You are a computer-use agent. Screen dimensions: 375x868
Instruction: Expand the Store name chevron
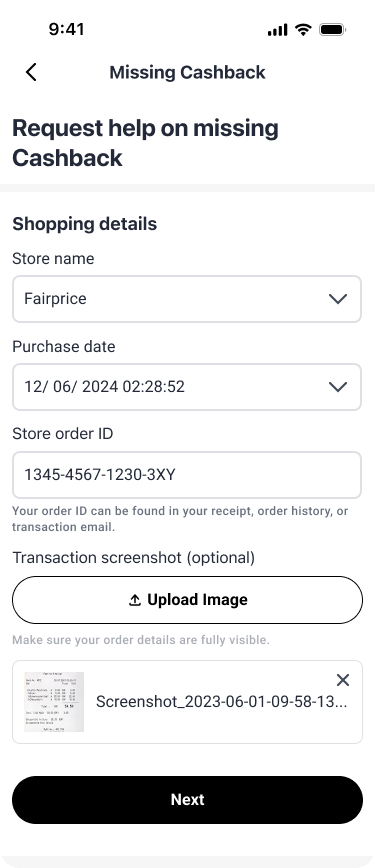338,299
